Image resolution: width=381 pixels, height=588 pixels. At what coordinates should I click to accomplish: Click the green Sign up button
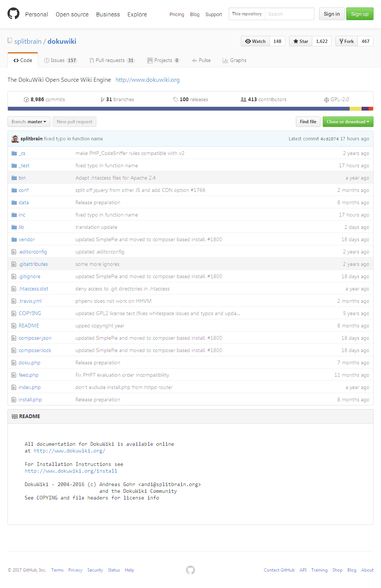[x=360, y=14]
